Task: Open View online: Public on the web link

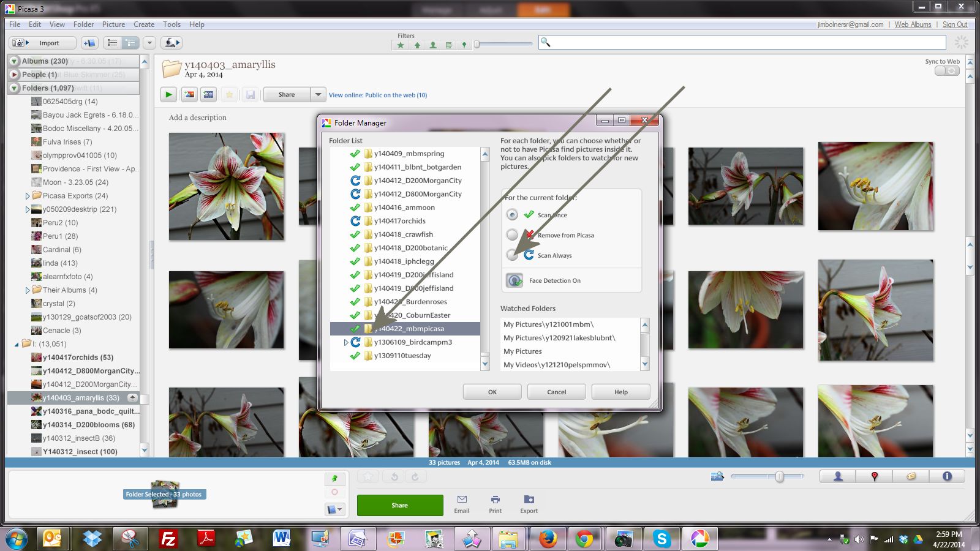Action: (378, 95)
